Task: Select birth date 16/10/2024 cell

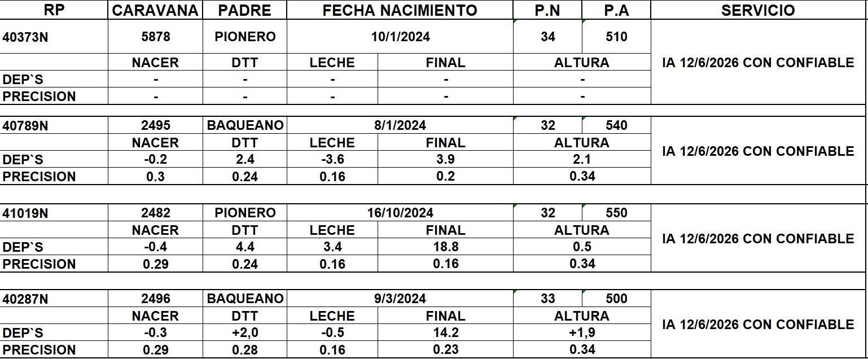Action: point(400,213)
